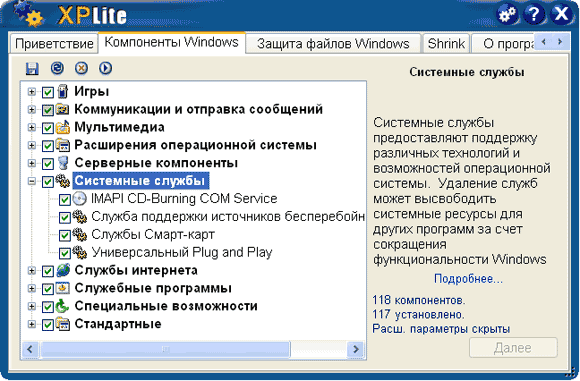This screenshot has width=580, height=381.
Task: Expand the Мультимедиа tree node
Action: [32, 128]
